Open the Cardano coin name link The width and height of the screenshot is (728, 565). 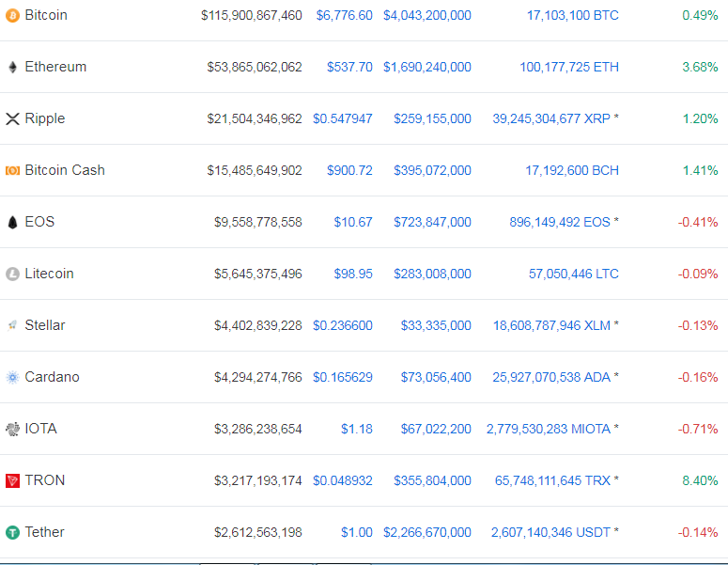coord(52,376)
